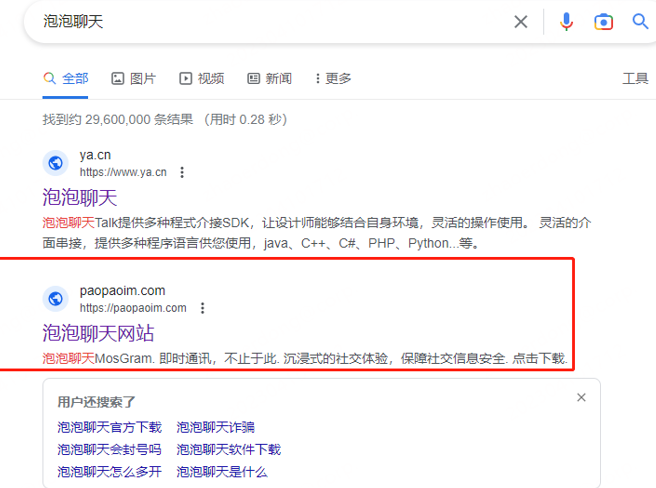Open image search with the camera icon
Viewport: 656px width, 488px height.
603,21
